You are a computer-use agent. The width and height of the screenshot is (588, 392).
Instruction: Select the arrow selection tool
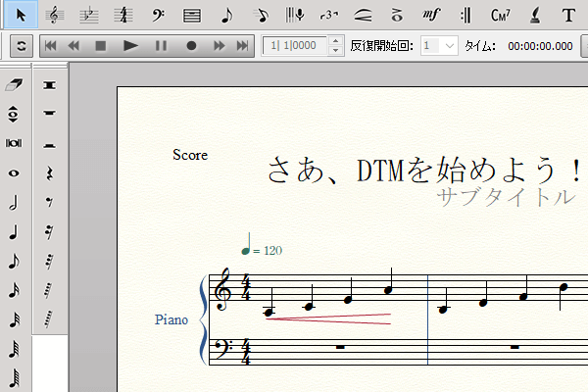[x=22, y=15]
